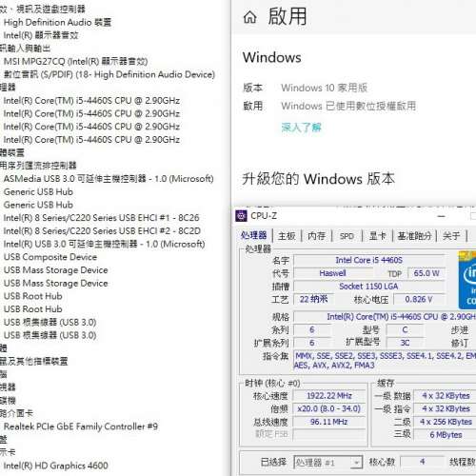Select the second Generic USB Hub entry

point(38,205)
